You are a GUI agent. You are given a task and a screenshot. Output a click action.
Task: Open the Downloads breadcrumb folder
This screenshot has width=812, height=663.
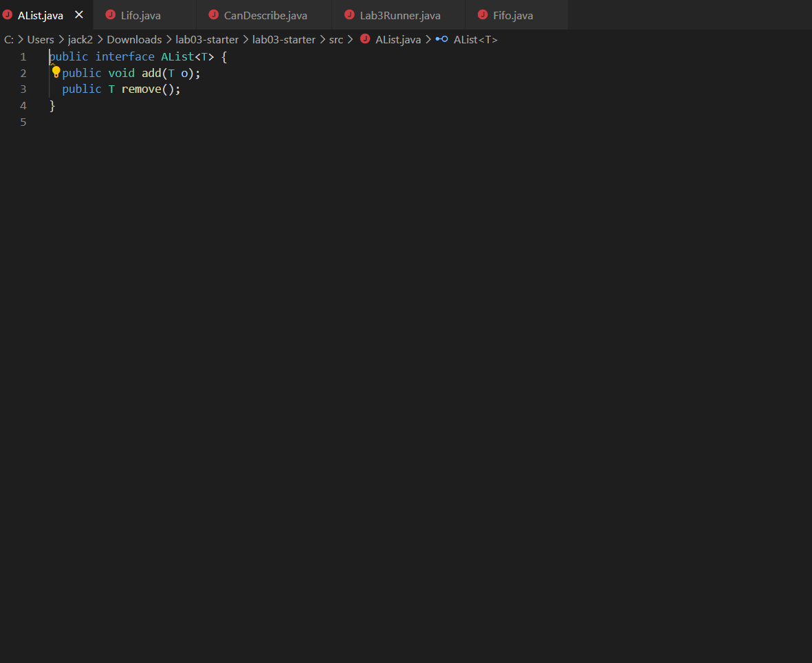(134, 39)
